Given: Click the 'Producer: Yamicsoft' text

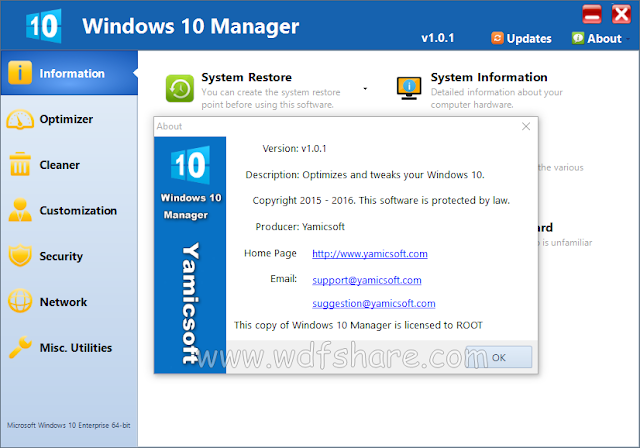Looking at the screenshot, I should pos(300,226).
